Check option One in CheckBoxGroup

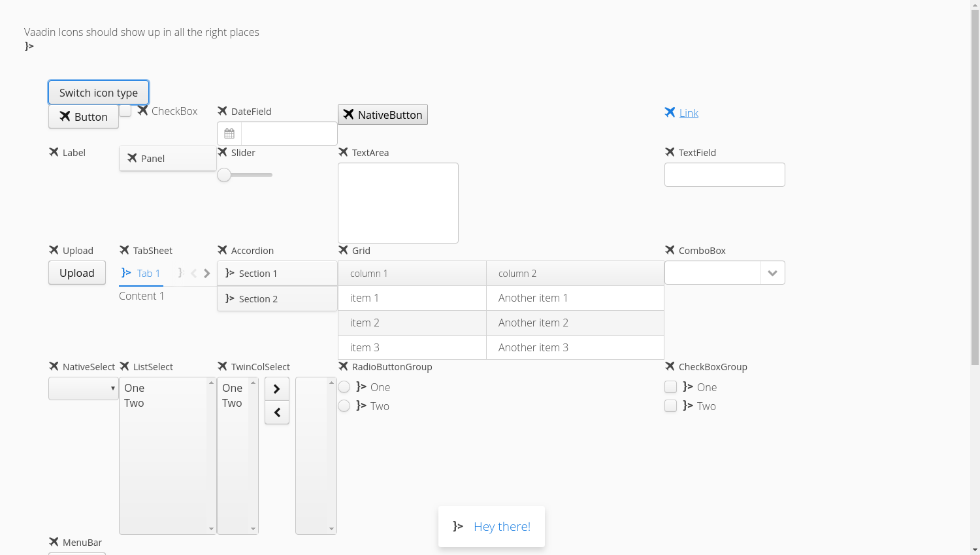coord(670,387)
